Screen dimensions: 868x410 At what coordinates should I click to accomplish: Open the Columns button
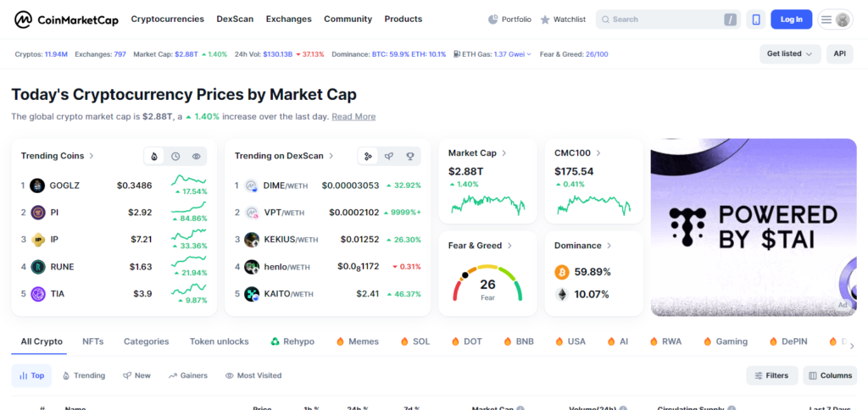pos(830,375)
